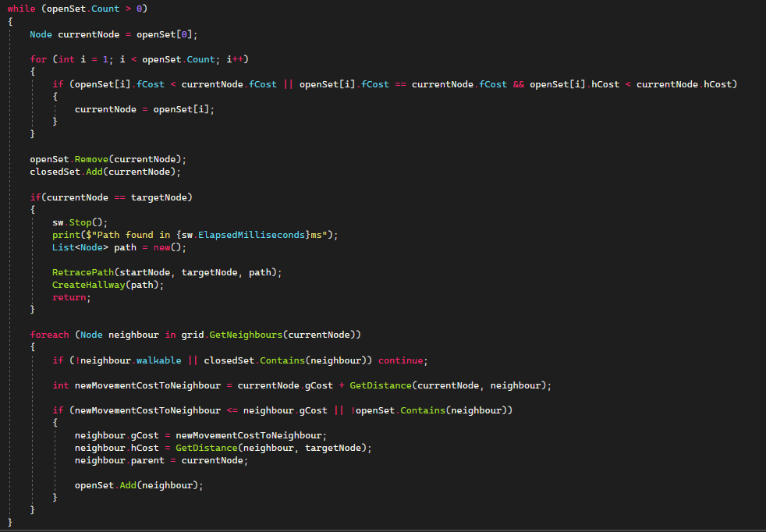
Task: Click the Remove method on openSet
Action: click(x=92, y=159)
